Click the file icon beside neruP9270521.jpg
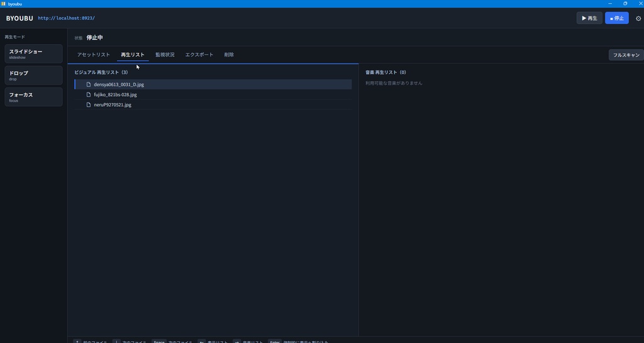Screen dimensions: 644x343 coord(88,105)
